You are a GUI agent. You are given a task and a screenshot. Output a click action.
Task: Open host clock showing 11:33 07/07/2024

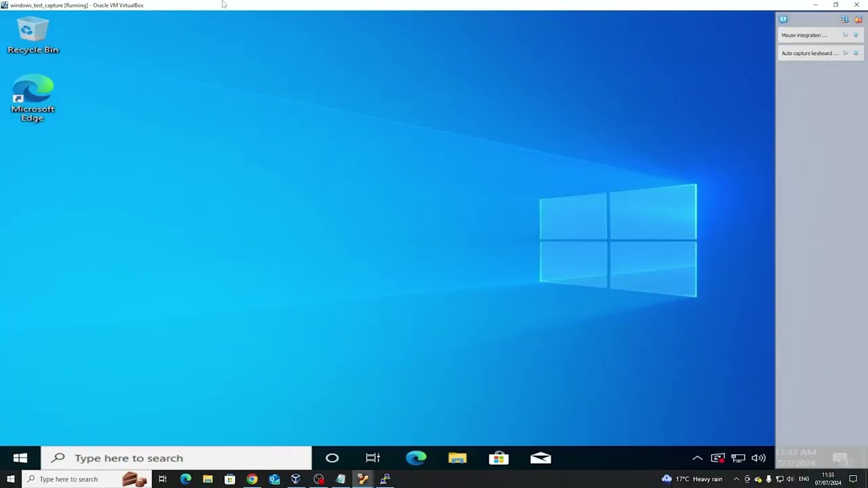(x=828, y=479)
